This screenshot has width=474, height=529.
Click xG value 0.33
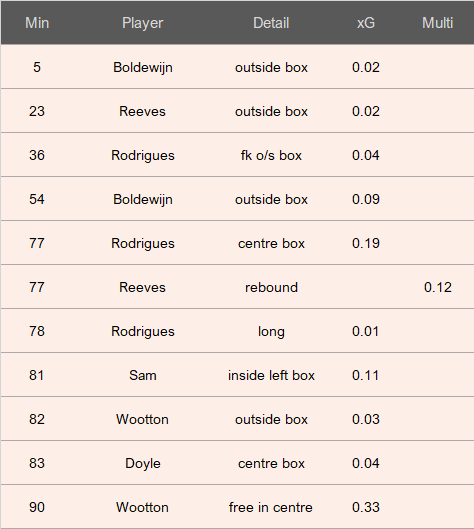(x=366, y=507)
